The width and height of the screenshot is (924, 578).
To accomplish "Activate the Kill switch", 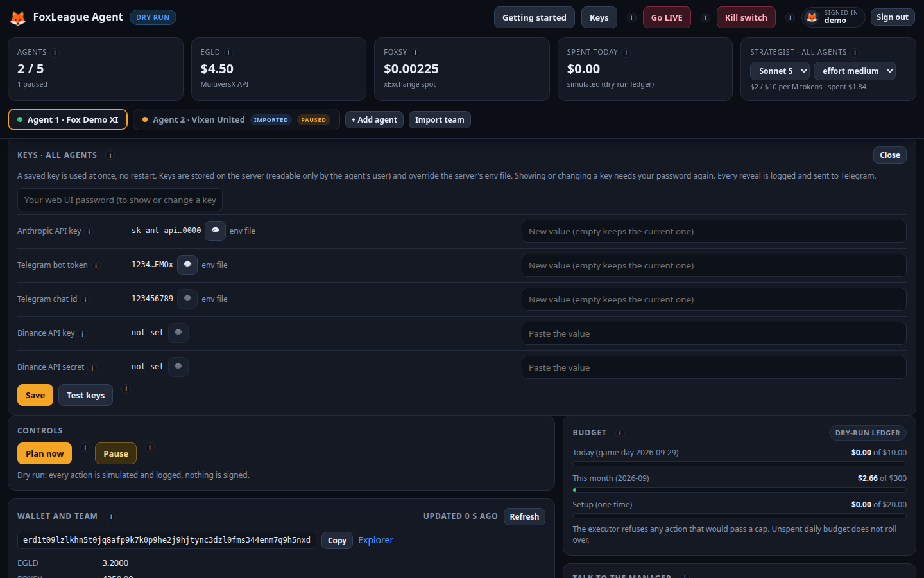I will [x=746, y=17].
